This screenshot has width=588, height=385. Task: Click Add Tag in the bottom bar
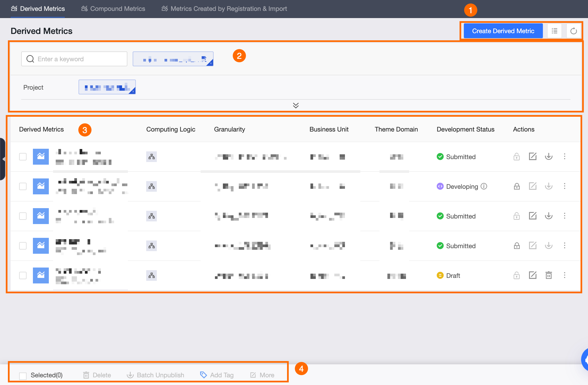pos(217,375)
